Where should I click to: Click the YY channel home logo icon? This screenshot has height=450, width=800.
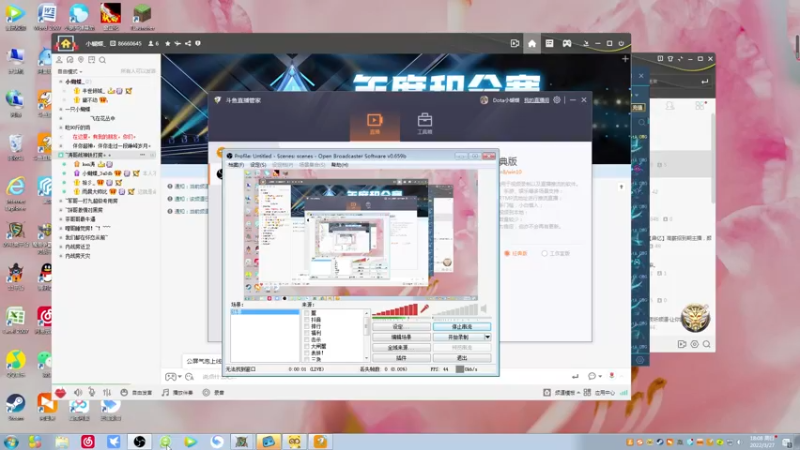(x=66, y=44)
